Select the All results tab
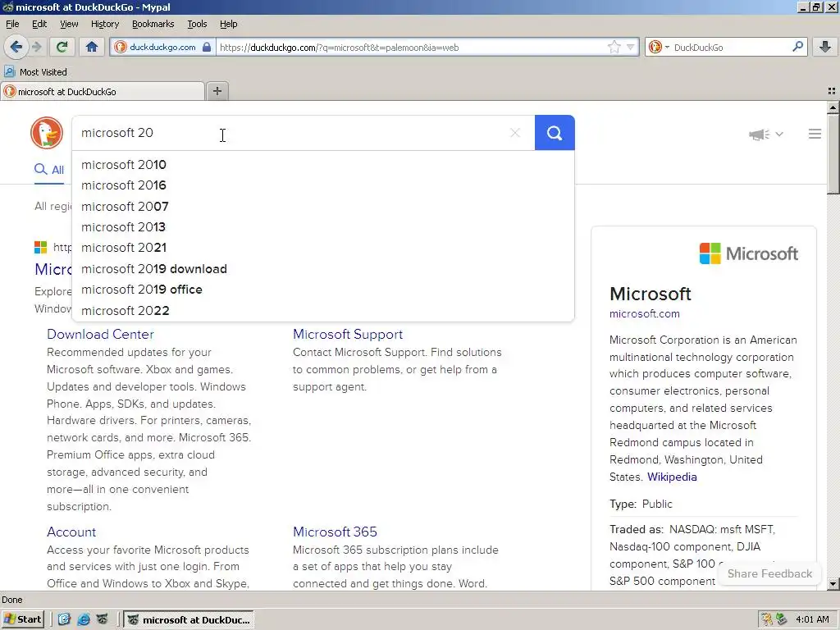The height and width of the screenshot is (630, 840). (x=49, y=170)
